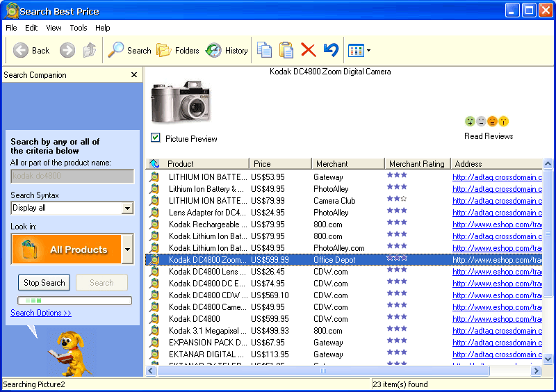Click the icon of the Gateway US$53.95 row
Image resolution: width=556 pixels, height=392 pixels.
tap(154, 177)
